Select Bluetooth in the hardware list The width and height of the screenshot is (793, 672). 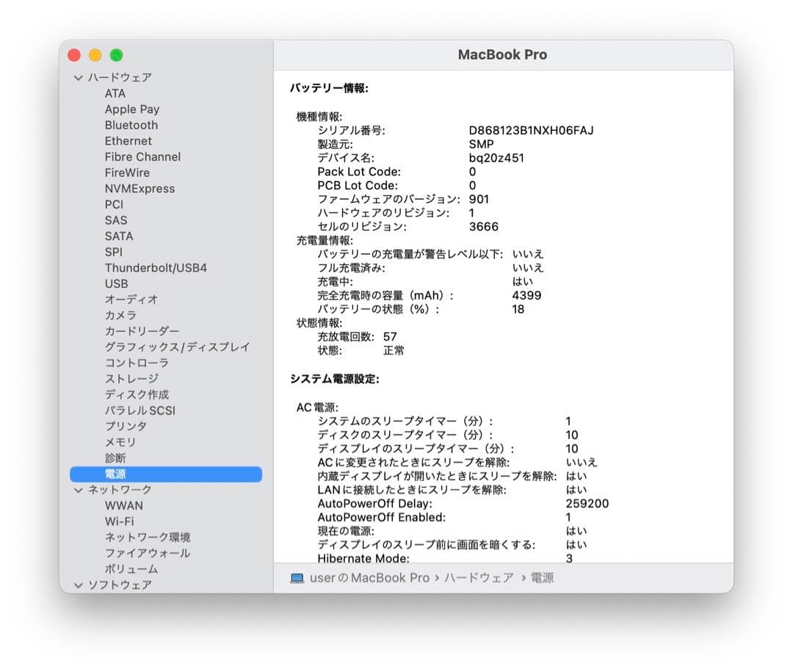coord(131,125)
